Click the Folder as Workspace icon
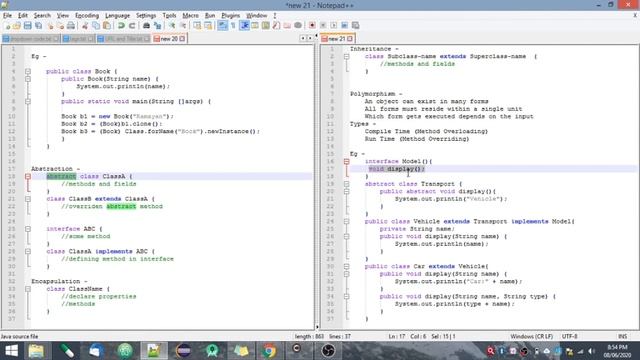The height and width of the screenshot is (360, 640). (x=287, y=26)
